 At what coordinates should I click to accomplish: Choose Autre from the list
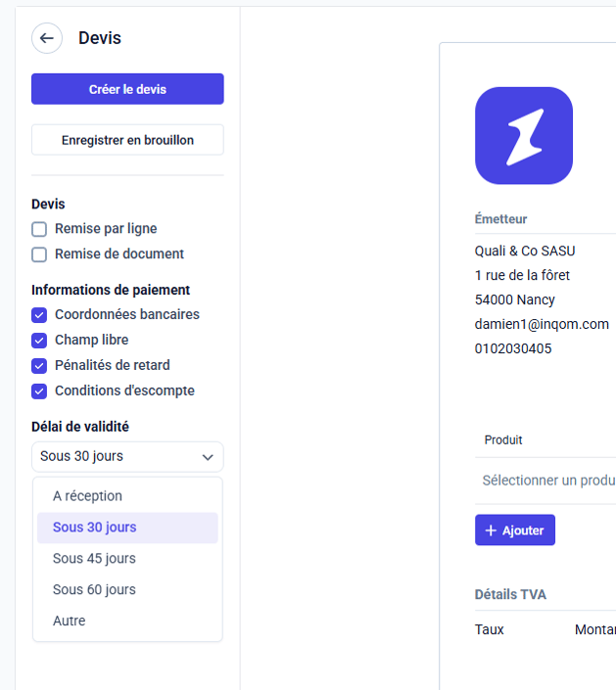(x=70, y=621)
